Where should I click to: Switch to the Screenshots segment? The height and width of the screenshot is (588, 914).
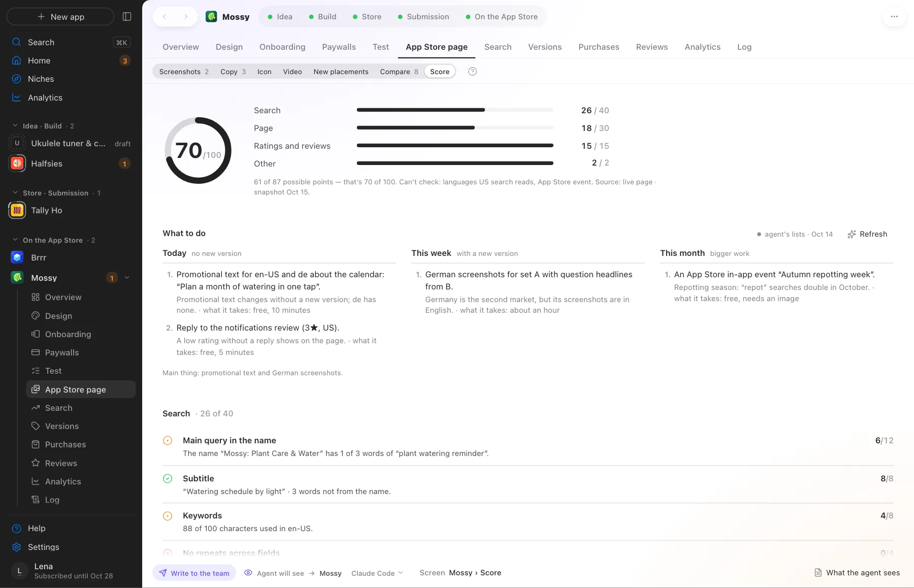184,72
